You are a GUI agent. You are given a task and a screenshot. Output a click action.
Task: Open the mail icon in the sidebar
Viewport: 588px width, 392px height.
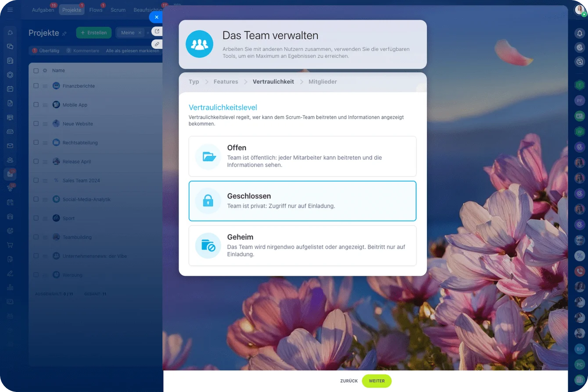pyautogui.click(x=10, y=145)
